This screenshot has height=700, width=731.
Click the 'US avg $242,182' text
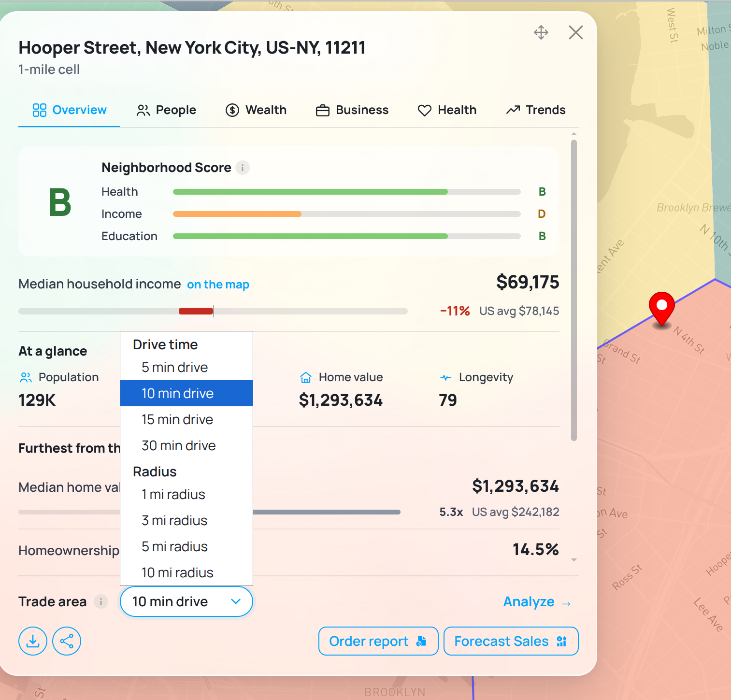(516, 512)
